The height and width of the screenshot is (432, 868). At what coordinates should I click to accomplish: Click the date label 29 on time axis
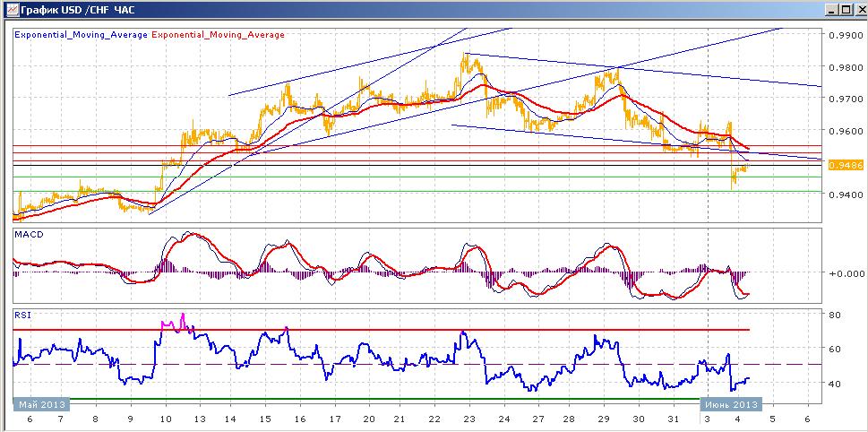604,419
